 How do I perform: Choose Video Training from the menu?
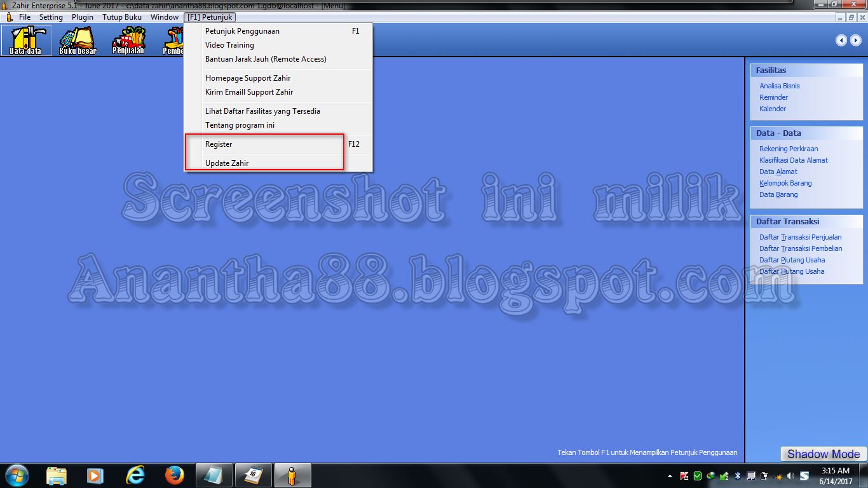point(278,45)
